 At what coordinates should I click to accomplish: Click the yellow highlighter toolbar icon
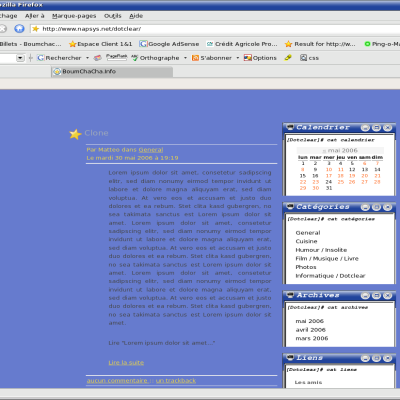point(288,58)
